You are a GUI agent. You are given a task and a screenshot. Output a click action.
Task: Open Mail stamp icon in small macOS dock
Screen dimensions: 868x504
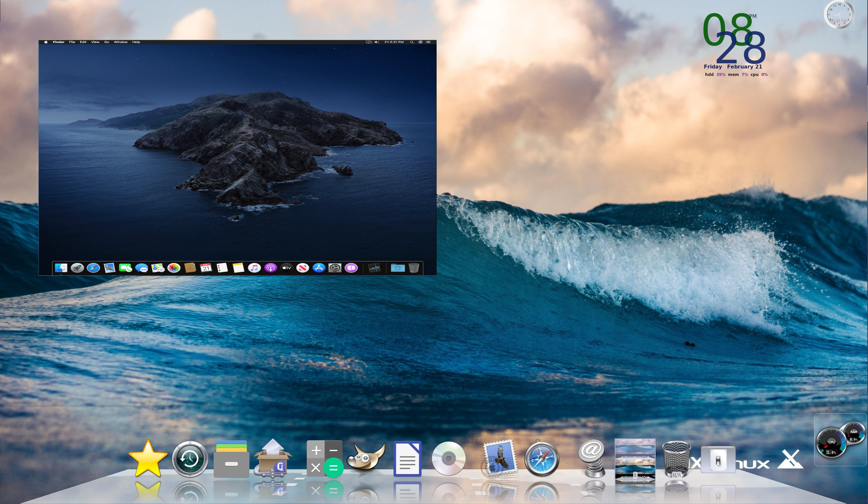[x=110, y=268]
